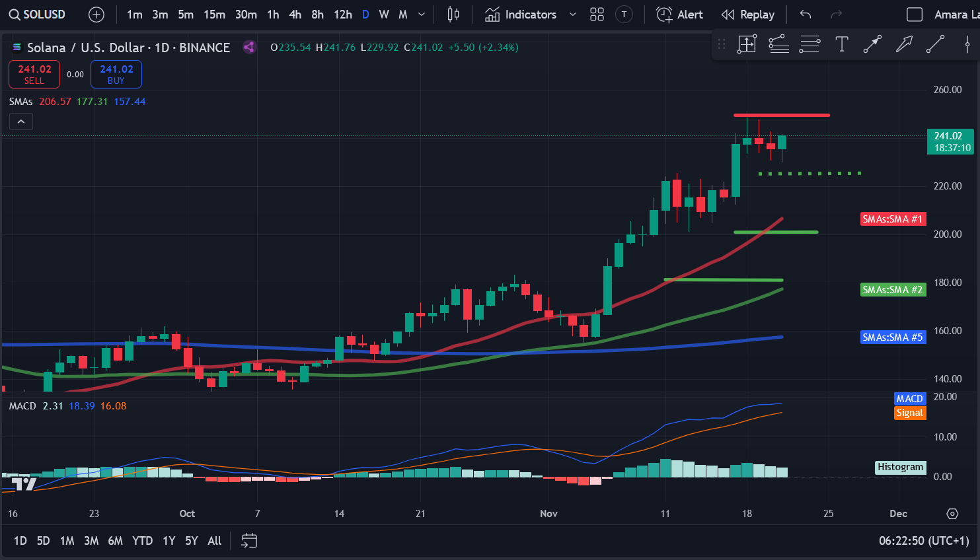Click the TradingView logo in the chart corner
This screenshot has width=980, height=560.
click(24, 484)
